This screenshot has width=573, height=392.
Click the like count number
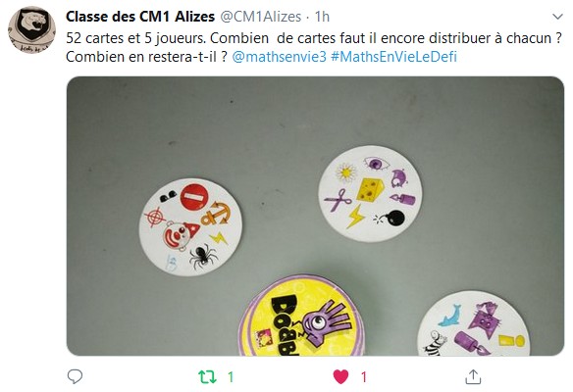364,376
